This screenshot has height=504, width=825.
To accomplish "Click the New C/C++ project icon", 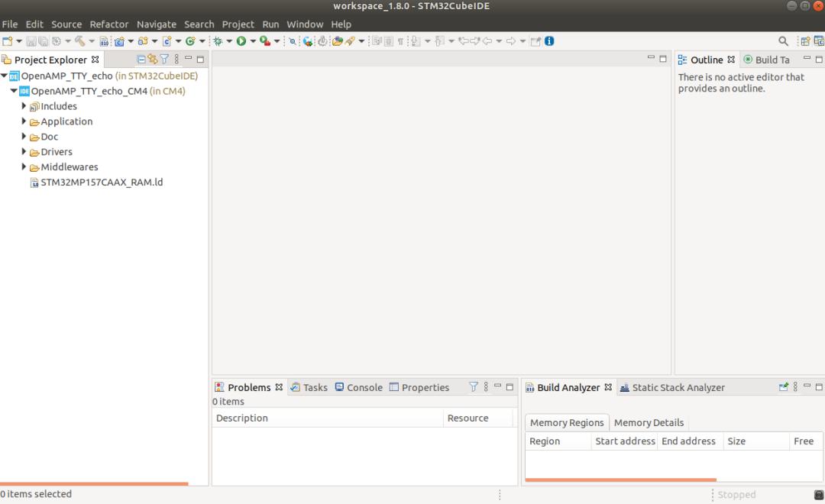I will point(119,41).
